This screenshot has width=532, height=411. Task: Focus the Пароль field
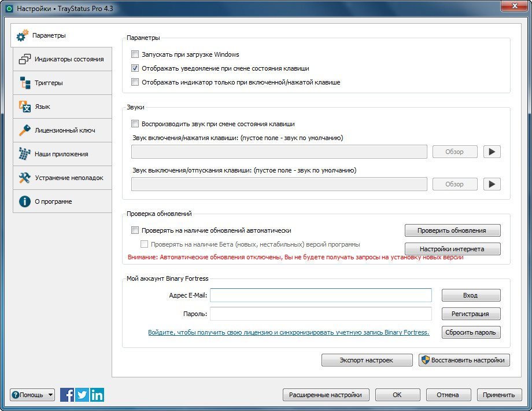320,314
